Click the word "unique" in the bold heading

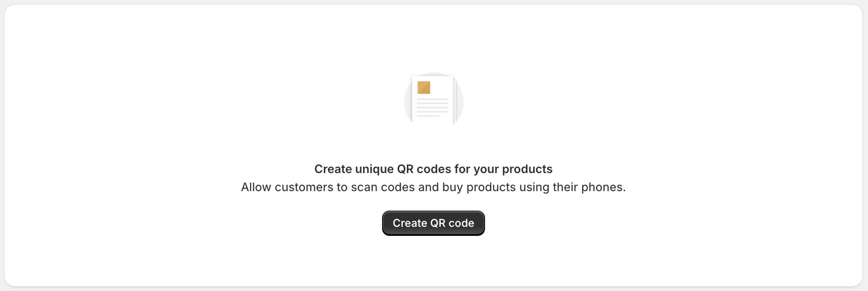click(x=374, y=169)
